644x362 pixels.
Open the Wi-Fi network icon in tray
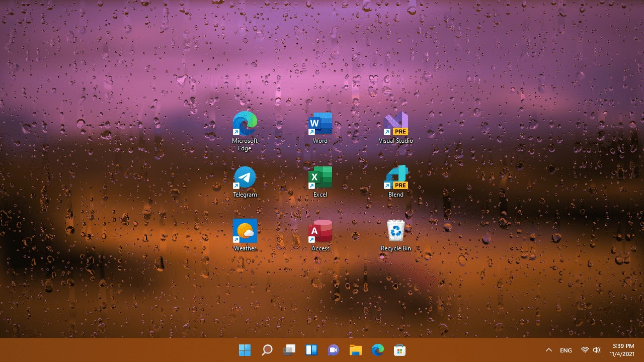point(585,350)
